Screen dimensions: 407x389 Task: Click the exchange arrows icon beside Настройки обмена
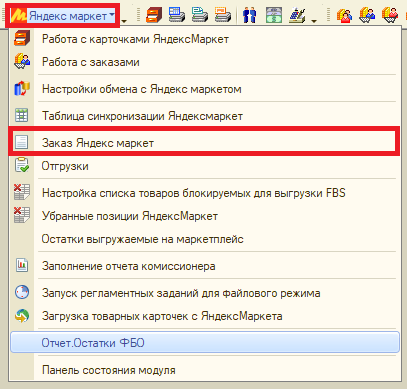coord(22,88)
